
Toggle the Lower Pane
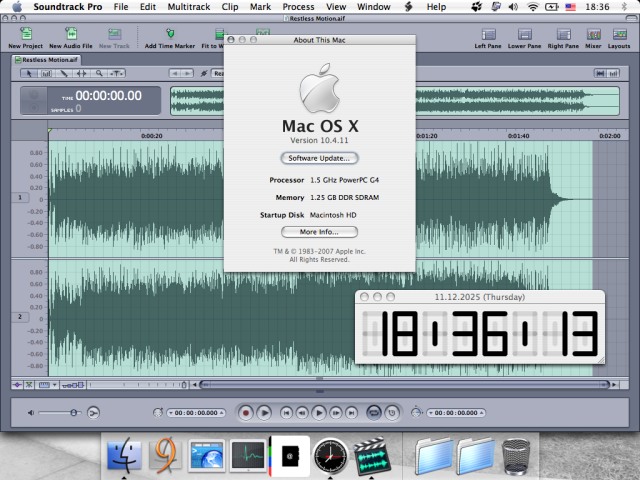tap(525, 36)
